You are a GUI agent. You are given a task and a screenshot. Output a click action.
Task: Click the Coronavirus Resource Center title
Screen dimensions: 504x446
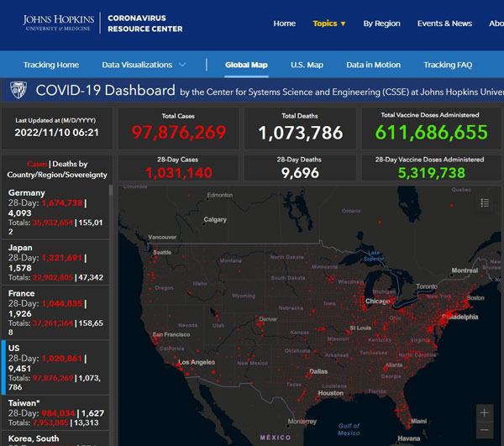pos(145,24)
